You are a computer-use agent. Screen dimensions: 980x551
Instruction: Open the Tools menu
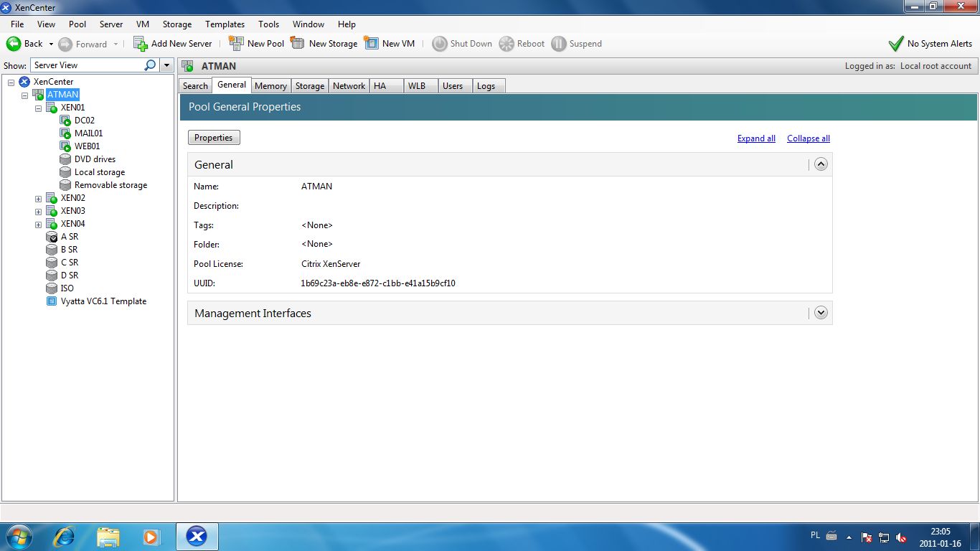(x=268, y=24)
